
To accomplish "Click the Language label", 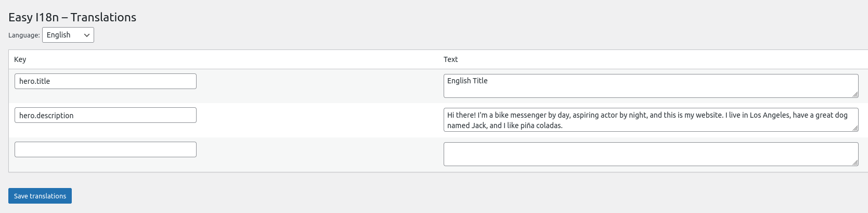I will 24,35.
